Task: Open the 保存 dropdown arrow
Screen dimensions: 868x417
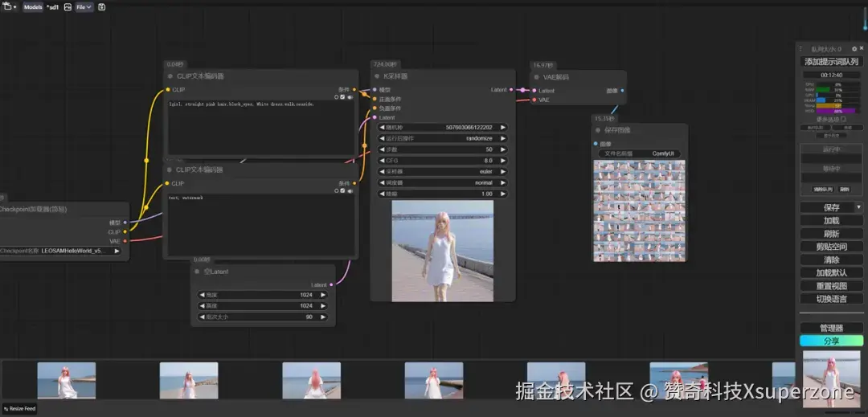Action: click(x=859, y=207)
